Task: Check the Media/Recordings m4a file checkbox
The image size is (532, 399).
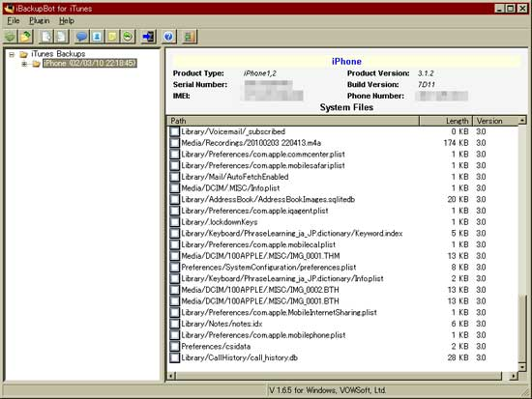Action: (174, 143)
